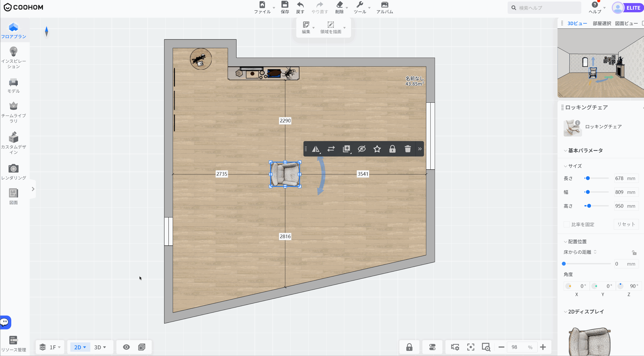Adjust the 高さ height slider
This screenshot has height=356, width=644.
pos(589,206)
